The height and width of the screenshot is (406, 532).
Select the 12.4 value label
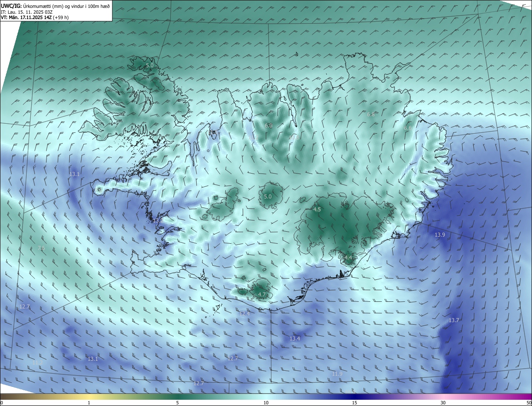244,313
